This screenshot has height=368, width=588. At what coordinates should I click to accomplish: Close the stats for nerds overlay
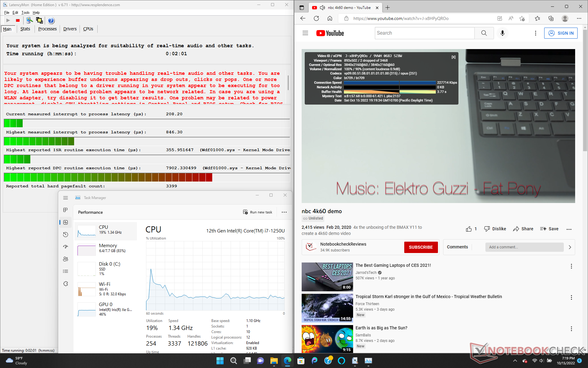click(x=453, y=57)
